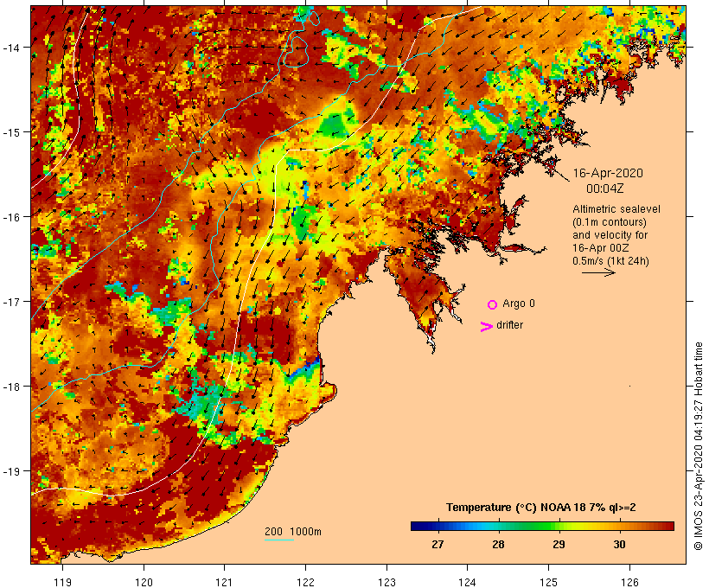Click the colorbar tick label 28
The image size is (709, 588).
[x=498, y=545]
